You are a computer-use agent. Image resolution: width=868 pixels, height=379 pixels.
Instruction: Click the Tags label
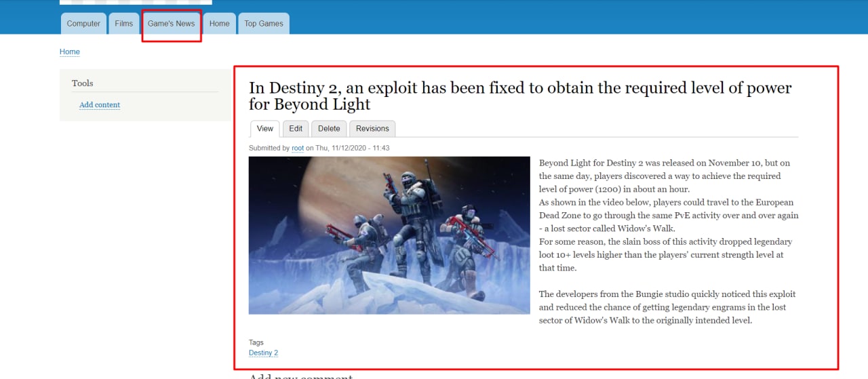pyautogui.click(x=256, y=342)
